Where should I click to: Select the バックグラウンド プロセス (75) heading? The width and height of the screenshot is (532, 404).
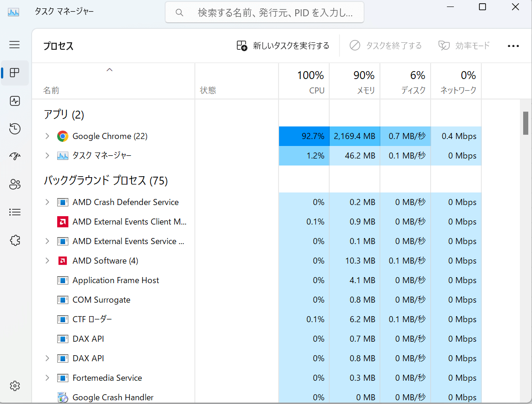click(106, 180)
